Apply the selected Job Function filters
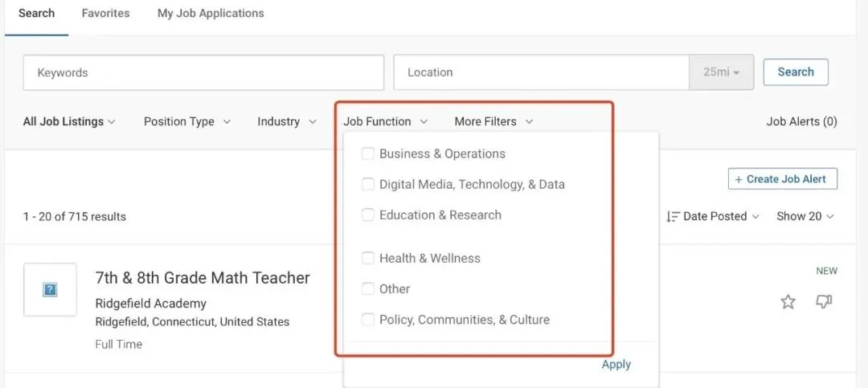 click(616, 365)
